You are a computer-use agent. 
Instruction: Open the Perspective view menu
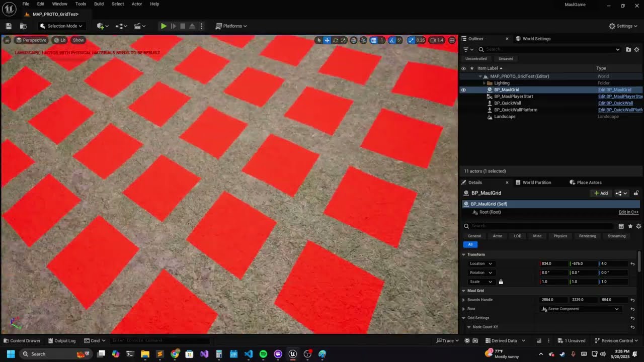coord(31,40)
